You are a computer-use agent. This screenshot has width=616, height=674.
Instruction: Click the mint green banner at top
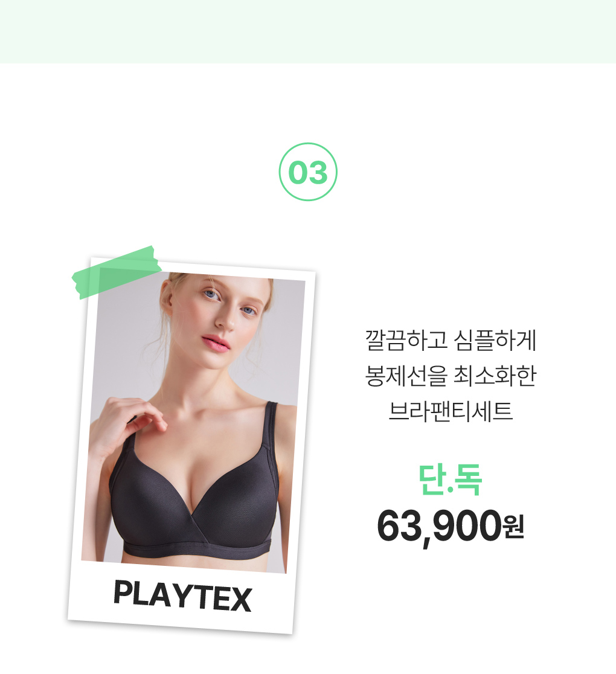[308, 32]
